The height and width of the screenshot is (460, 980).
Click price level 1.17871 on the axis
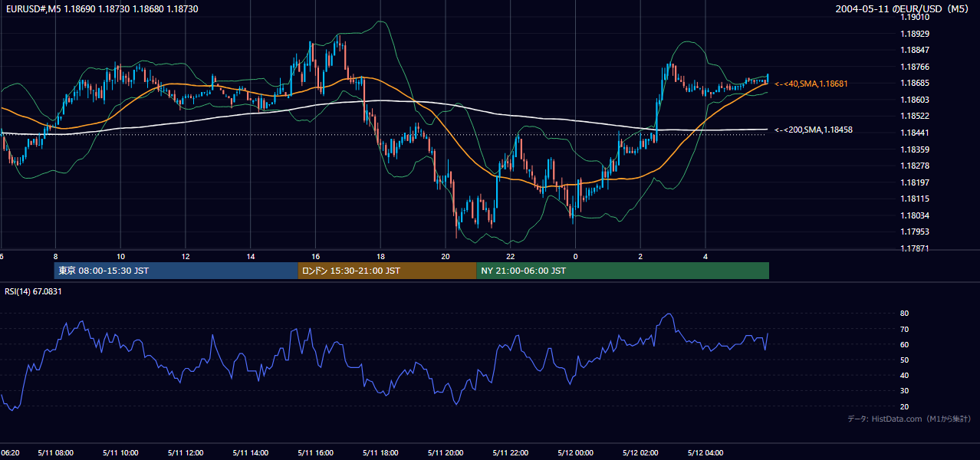click(916, 248)
